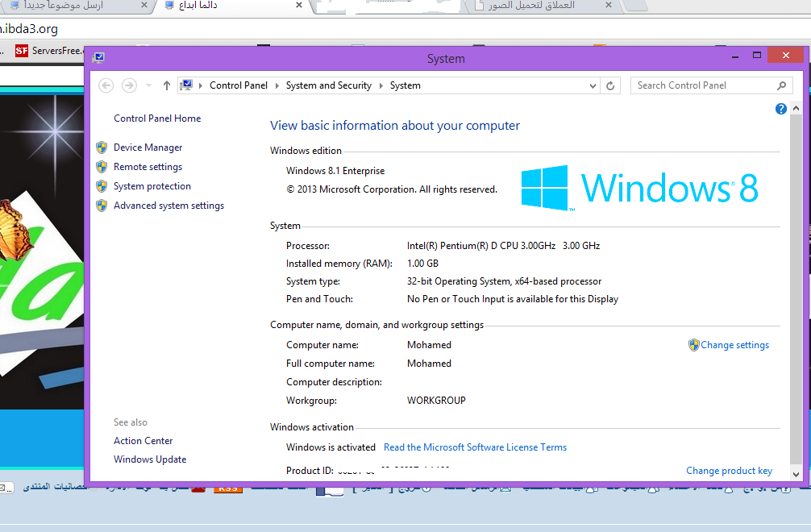
Task: Click the Windows is activated text
Action: 331,447
